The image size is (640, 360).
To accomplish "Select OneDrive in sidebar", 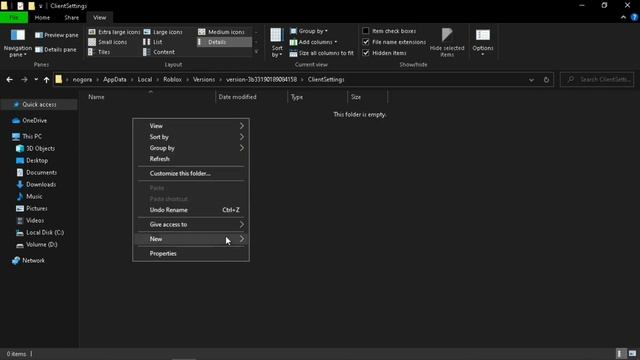I will click(x=29, y=121).
